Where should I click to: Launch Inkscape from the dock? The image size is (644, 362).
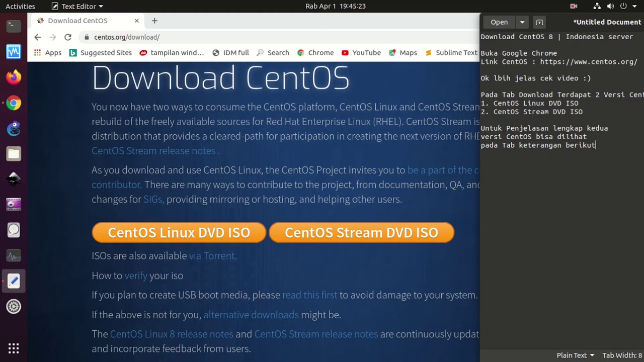[x=14, y=179]
